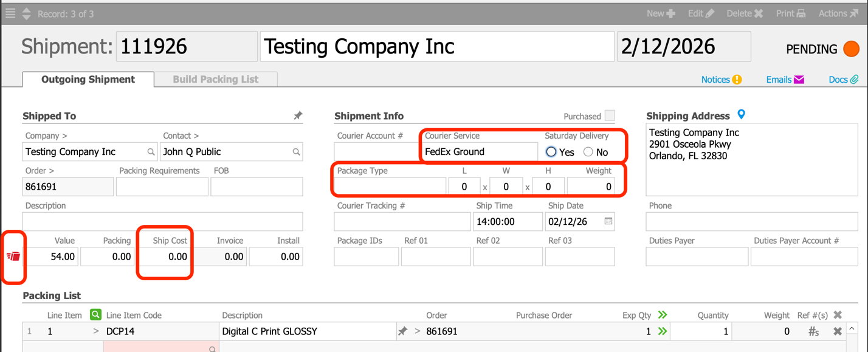Switch to the Build Packing List tab

coord(215,79)
